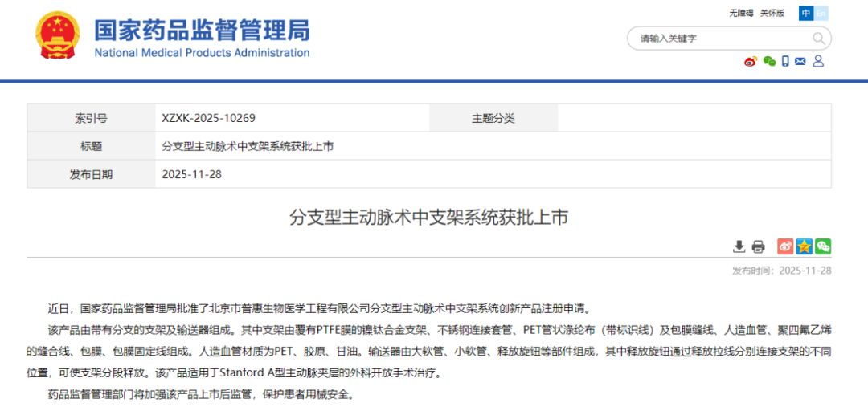Image resolution: width=868 pixels, height=411 pixels.
Task: Click the national emblem logo
Action: point(58,35)
